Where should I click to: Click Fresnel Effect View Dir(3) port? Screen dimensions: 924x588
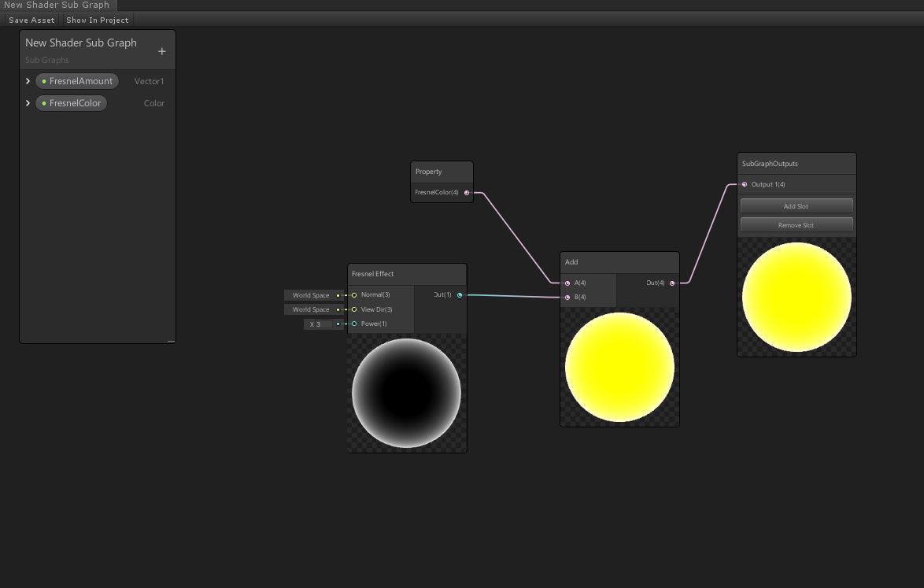(354, 309)
